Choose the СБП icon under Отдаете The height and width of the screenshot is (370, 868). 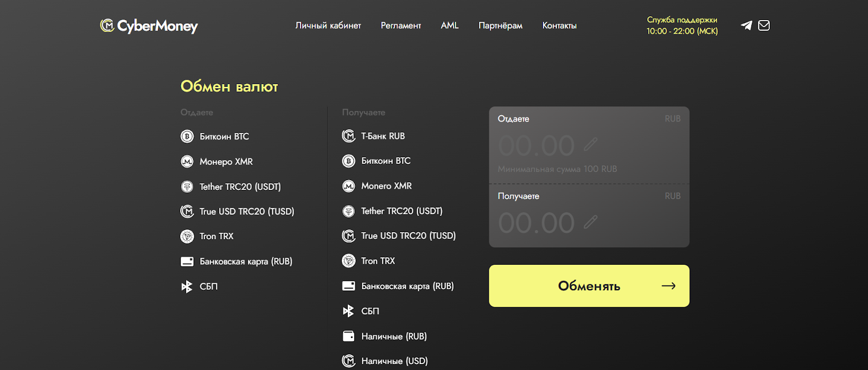tap(187, 286)
